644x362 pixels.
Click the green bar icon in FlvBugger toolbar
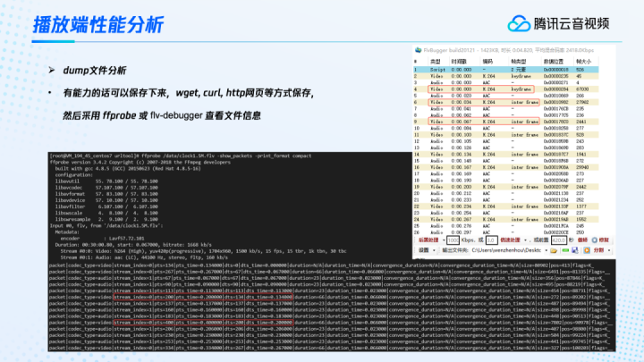[x=565, y=250]
